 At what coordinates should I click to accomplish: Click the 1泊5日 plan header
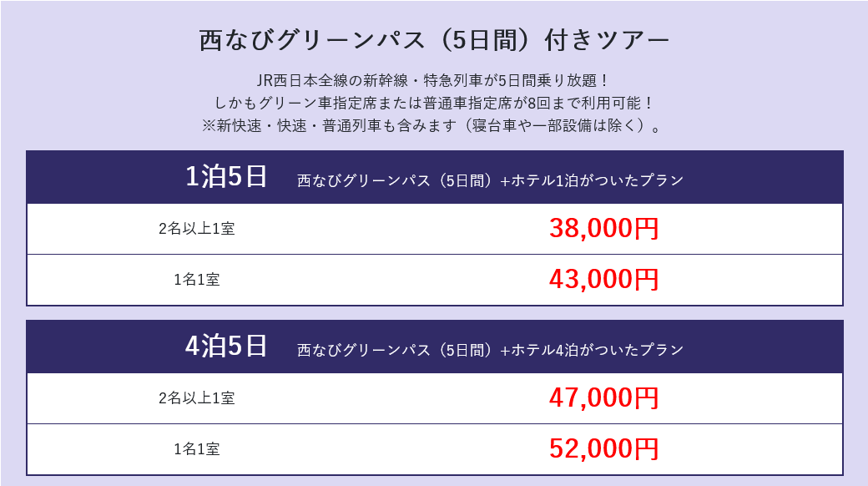click(435, 177)
